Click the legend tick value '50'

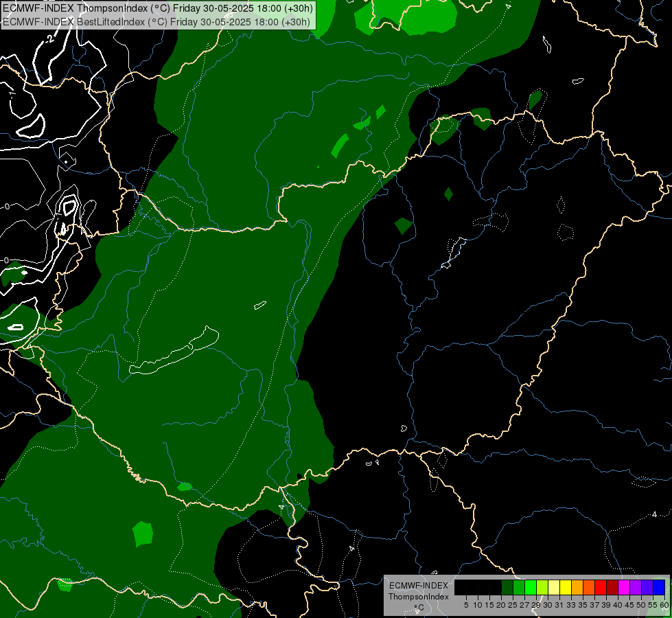[x=641, y=605]
